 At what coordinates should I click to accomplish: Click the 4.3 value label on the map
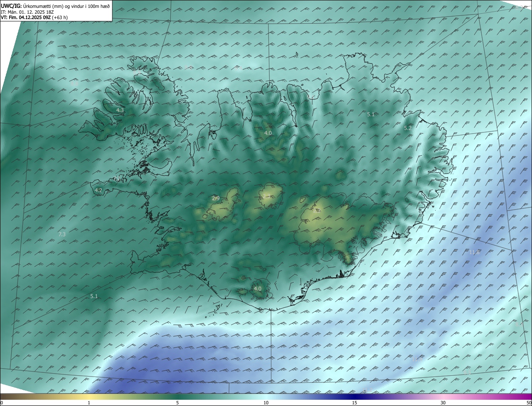pyautogui.click(x=120, y=110)
